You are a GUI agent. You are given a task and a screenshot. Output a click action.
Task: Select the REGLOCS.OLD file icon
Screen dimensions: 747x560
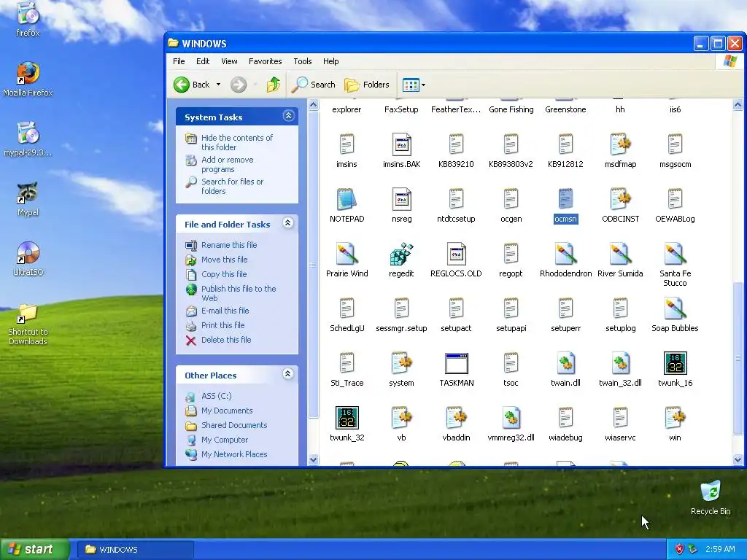pyautogui.click(x=456, y=254)
